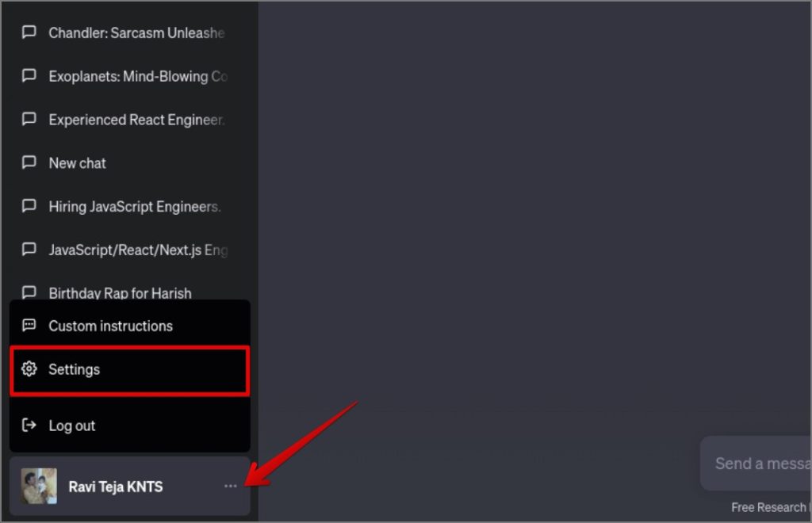Click the Log out arrow icon
The height and width of the screenshot is (523, 812).
pyautogui.click(x=29, y=426)
